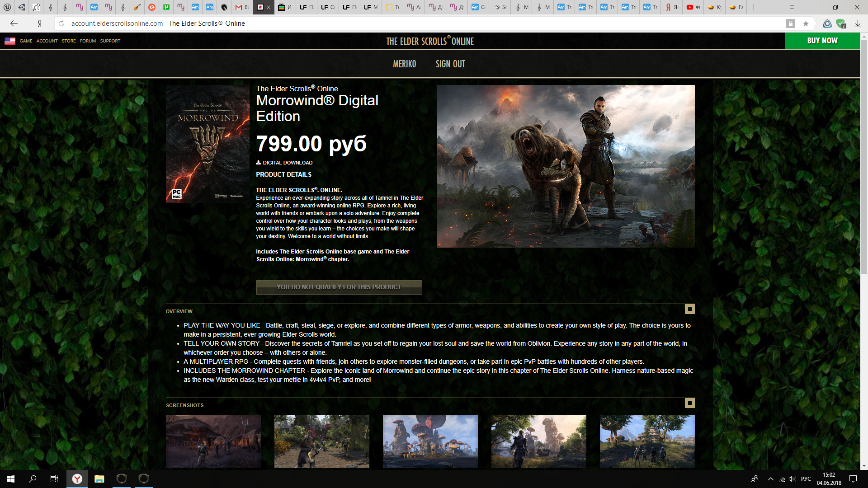The image size is (868, 488).
Task: Reload the page with refresh icon
Action: tap(61, 23)
